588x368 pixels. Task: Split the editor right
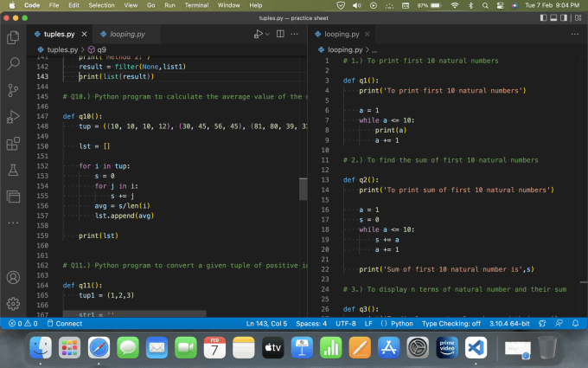280,34
